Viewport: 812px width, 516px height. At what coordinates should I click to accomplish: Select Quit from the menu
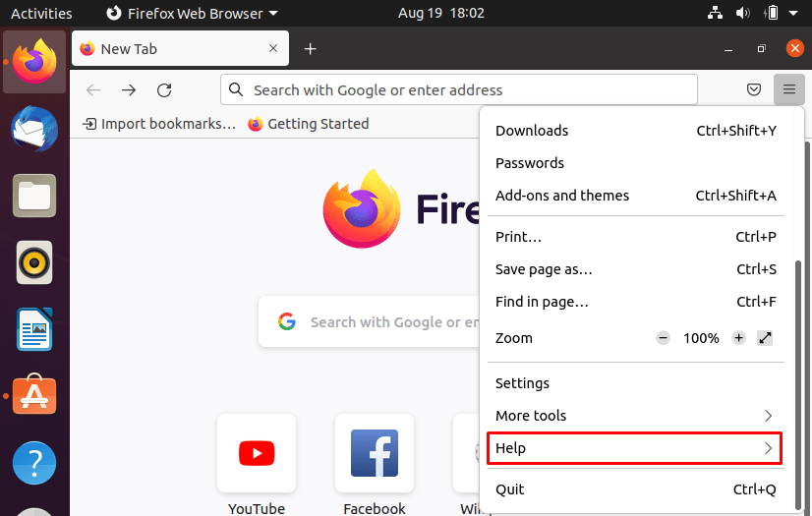(635, 489)
